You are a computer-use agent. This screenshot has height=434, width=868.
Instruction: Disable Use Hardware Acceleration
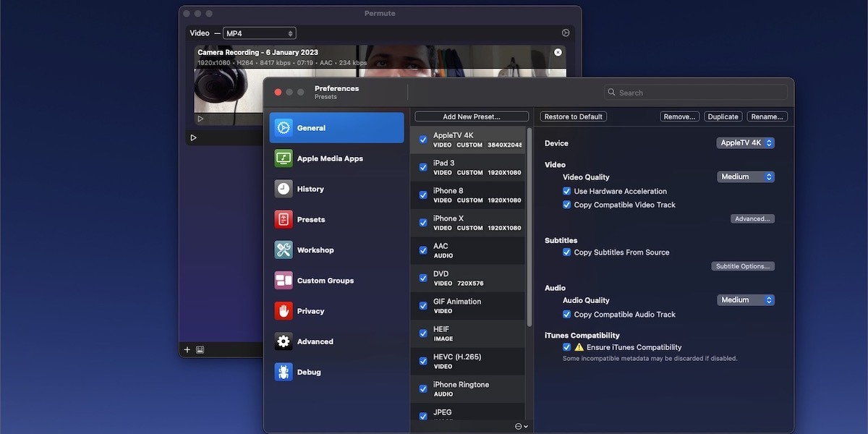coord(567,191)
